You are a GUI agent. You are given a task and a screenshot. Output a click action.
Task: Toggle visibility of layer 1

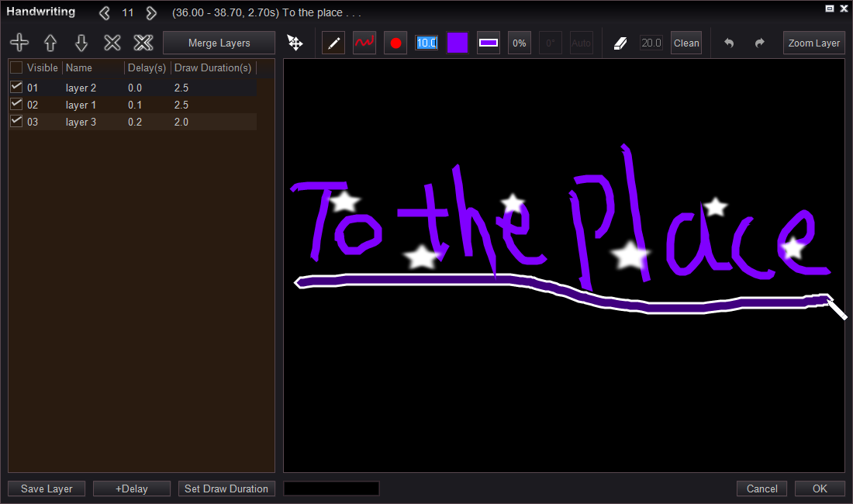click(x=16, y=105)
